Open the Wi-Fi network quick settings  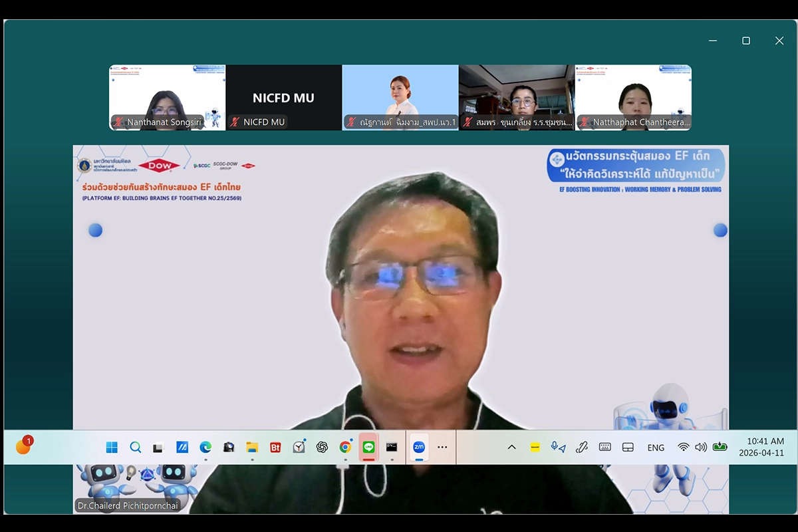(683, 448)
